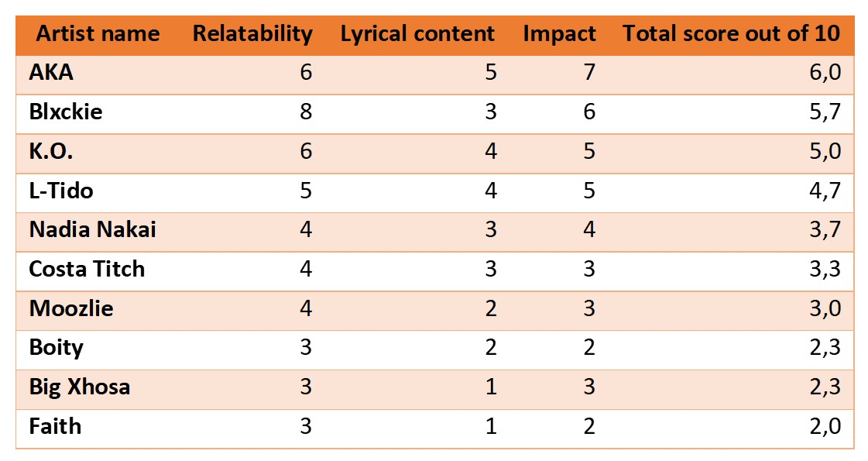The width and height of the screenshot is (868, 461).
Task: Select Faith's total score 2,0
Action: [825, 427]
